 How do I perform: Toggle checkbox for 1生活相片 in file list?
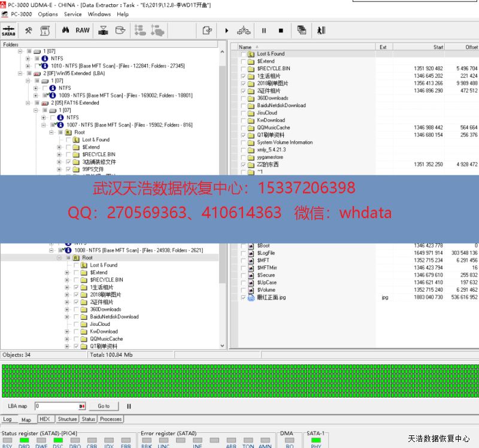click(243, 76)
